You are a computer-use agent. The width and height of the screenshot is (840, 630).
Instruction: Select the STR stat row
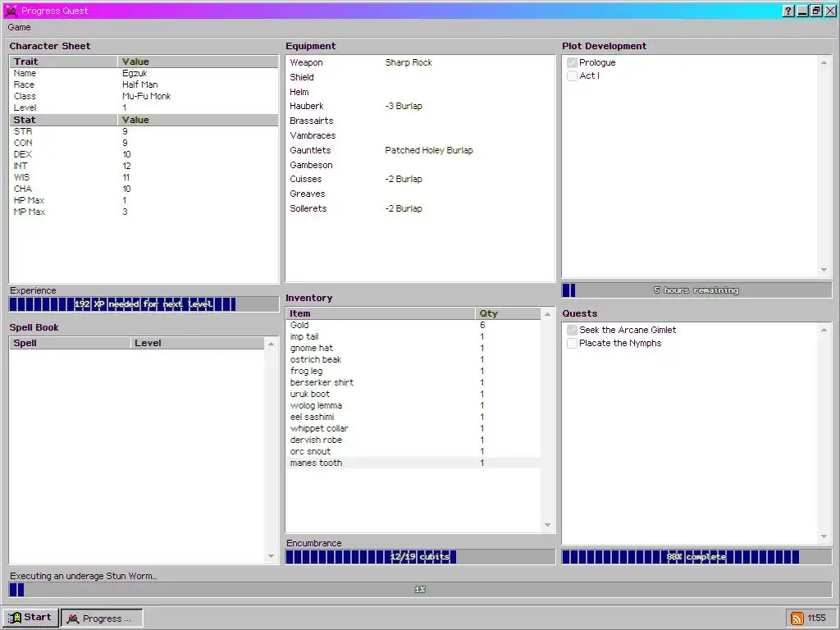(144, 131)
